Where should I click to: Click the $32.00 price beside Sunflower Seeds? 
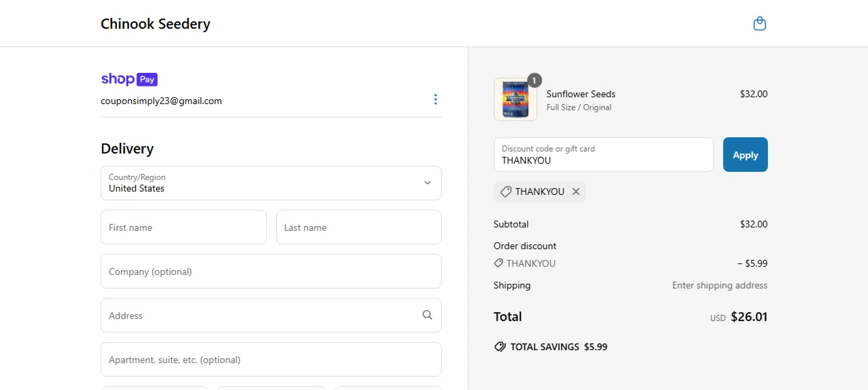tap(753, 94)
